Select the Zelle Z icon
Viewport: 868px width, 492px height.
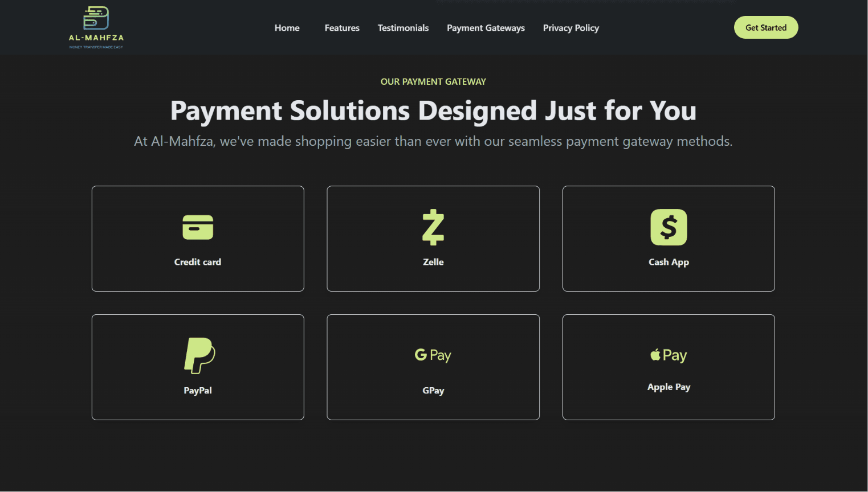(433, 227)
